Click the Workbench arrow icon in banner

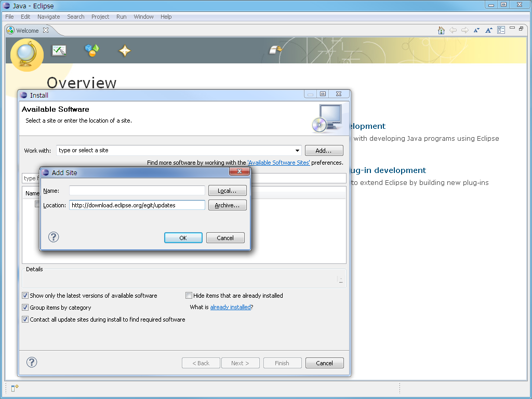pyautogui.click(x=275, y=50)
